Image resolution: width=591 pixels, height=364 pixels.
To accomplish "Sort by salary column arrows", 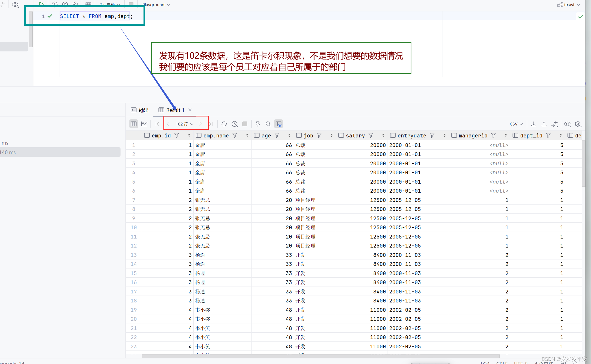I will (383, 136).
